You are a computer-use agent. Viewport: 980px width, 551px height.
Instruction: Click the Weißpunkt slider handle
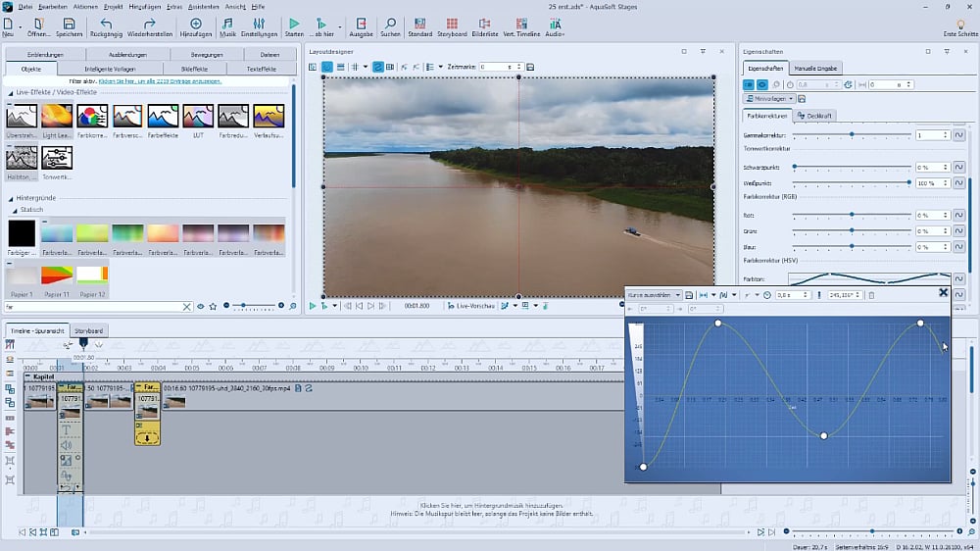tap(908, 183)
